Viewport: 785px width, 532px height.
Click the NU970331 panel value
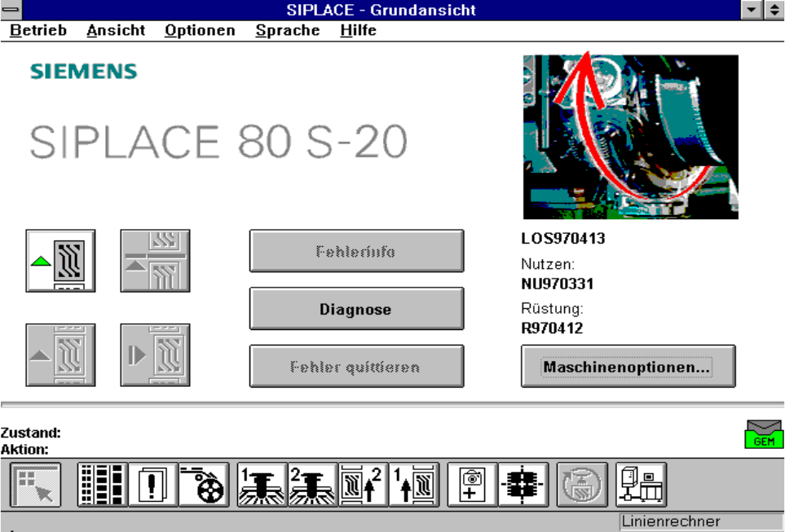[558, 284]
